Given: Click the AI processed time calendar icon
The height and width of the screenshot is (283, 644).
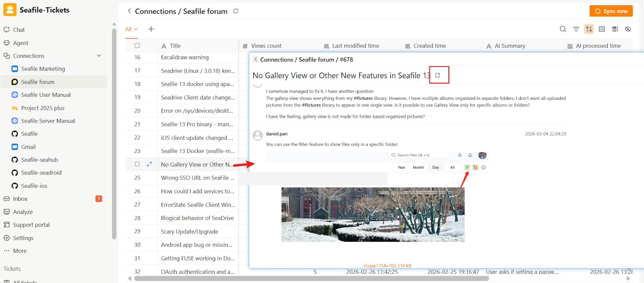Looking at the screenshot, I should [x=570, y=46].
